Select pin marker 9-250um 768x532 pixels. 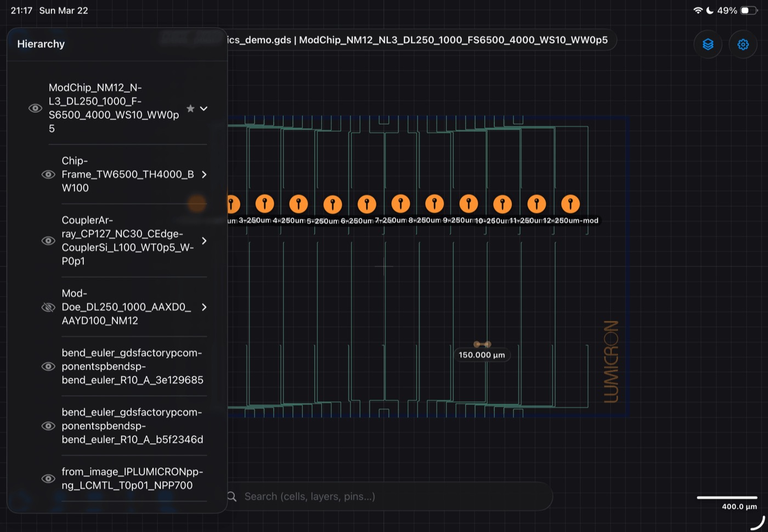point(468,204)
